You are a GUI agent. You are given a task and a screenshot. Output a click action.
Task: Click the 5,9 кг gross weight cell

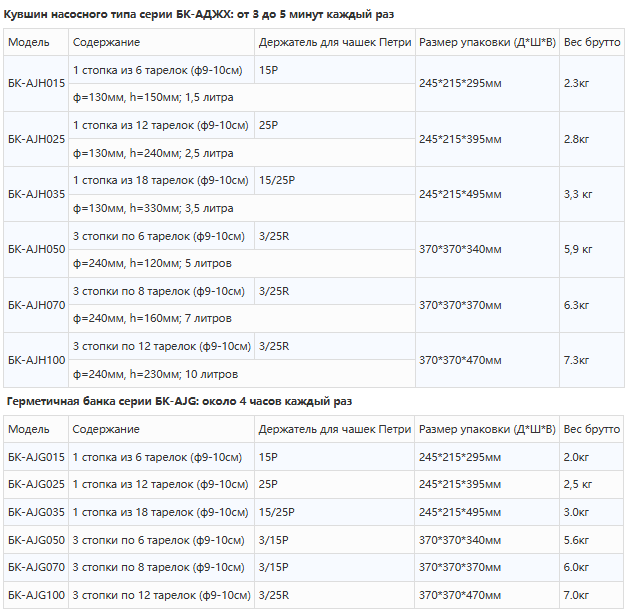click(x=578, y=249)
